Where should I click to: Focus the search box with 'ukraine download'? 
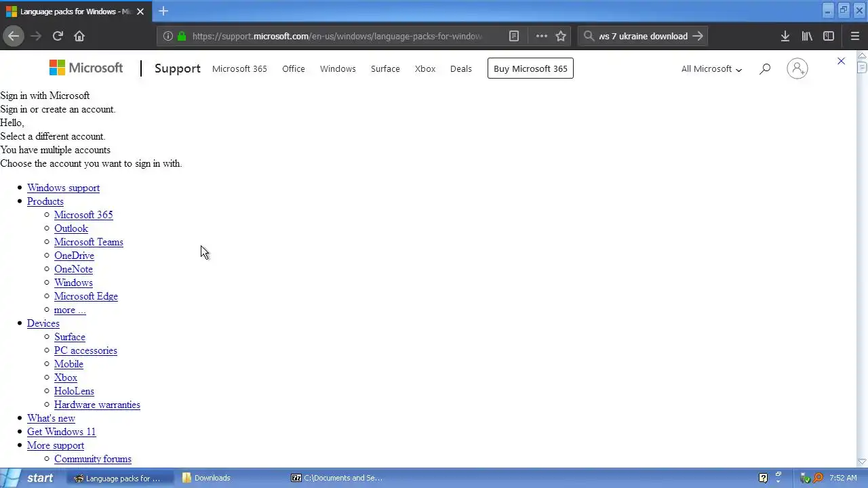tap(643, 36)
